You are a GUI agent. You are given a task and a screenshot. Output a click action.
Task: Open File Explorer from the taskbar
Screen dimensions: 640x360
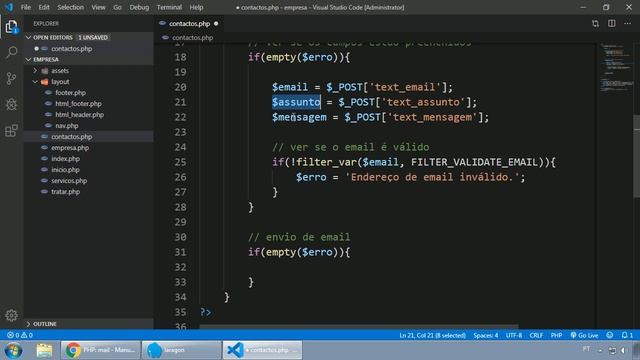[x=44, y=350]
